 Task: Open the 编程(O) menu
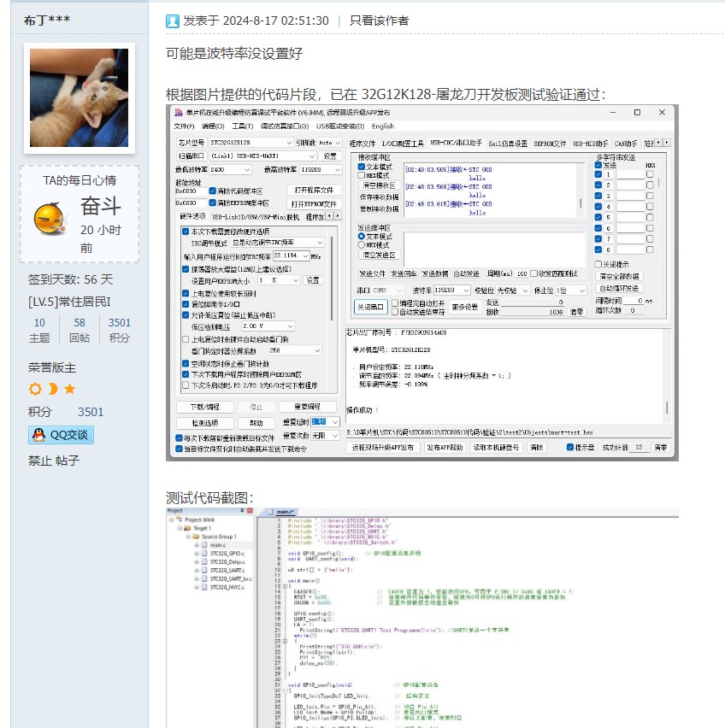coord(213,126)
